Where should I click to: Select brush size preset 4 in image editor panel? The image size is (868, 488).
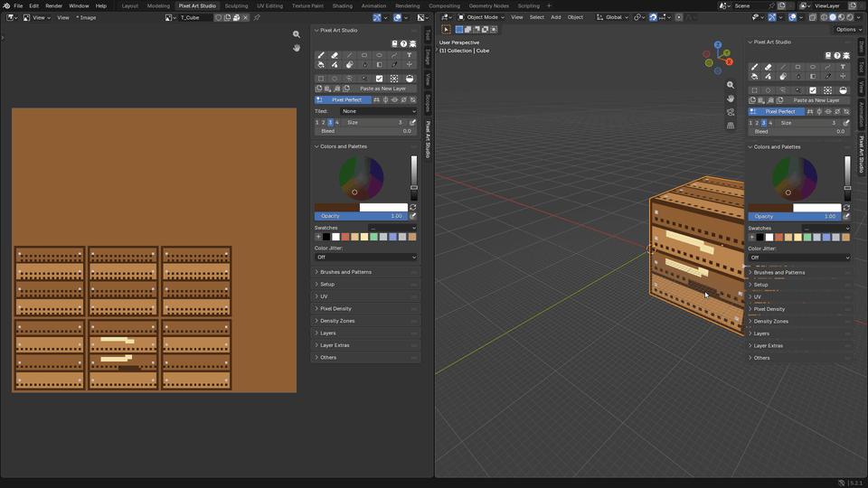337,123
